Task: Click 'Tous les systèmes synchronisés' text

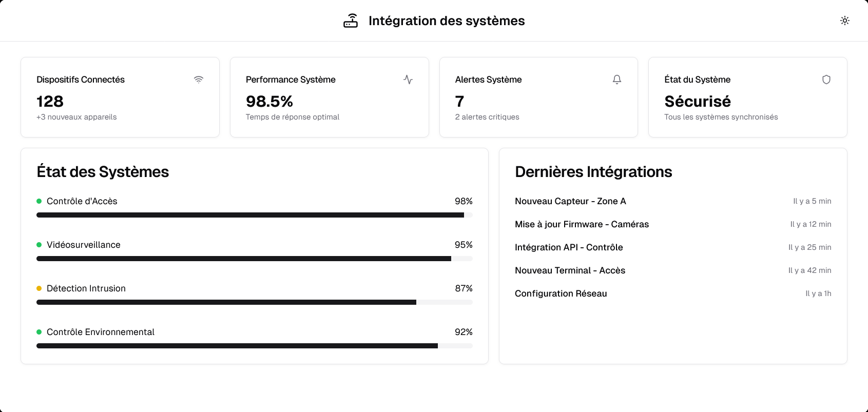Action: coord(721,117)
